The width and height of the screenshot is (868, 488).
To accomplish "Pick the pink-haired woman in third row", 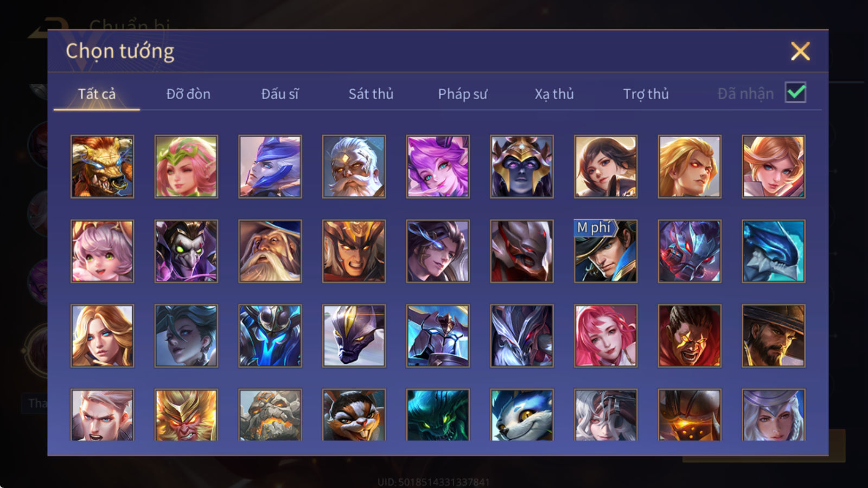I will point(605,336).
